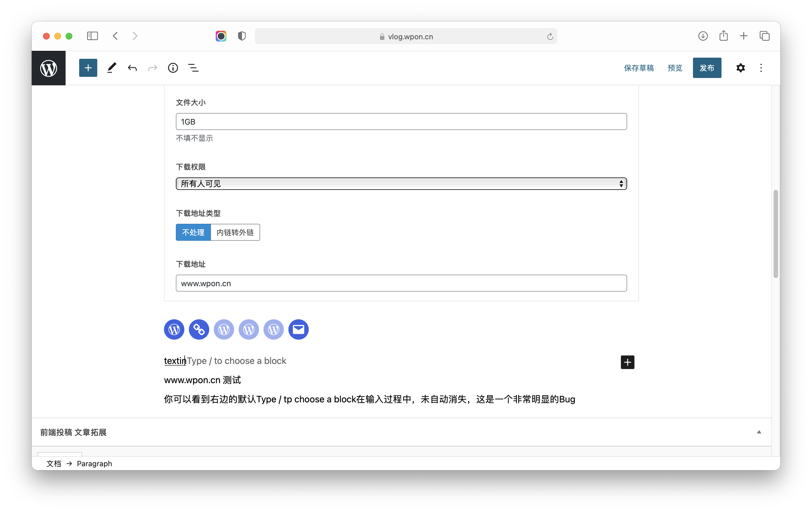812x512 pixels.
Task: Click the redo arrow icon
Action: (x=152, y=68)
